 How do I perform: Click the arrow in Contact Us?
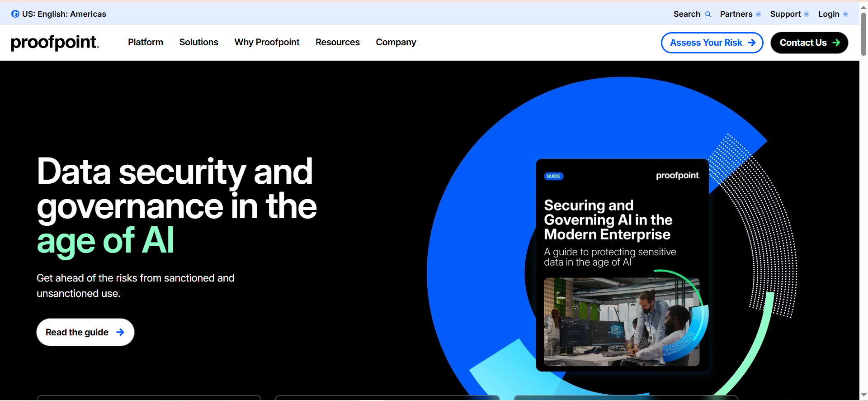pyautogui.click(x=836, y=43)
